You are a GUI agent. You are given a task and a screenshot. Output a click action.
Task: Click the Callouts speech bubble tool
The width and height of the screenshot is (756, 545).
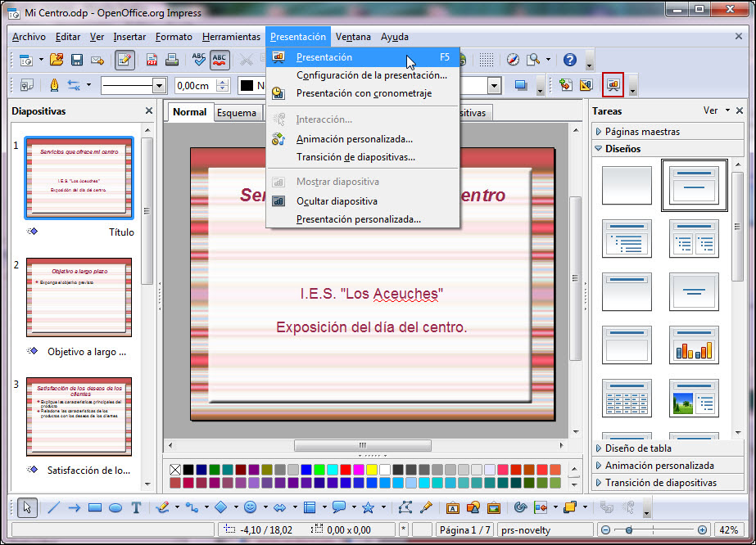click(339, 507)
